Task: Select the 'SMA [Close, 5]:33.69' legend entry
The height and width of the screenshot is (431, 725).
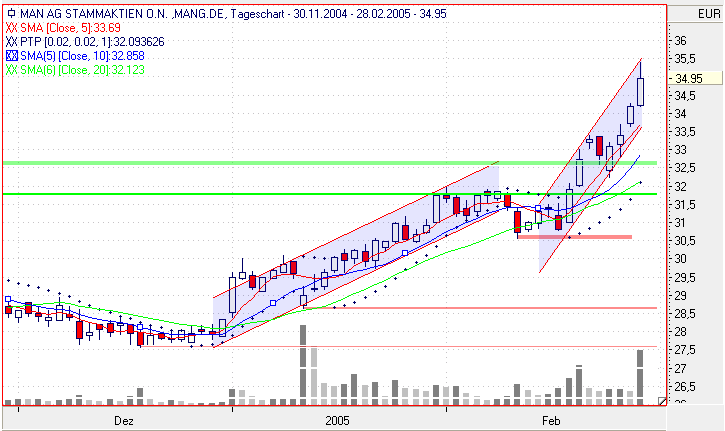Action: 70,28
